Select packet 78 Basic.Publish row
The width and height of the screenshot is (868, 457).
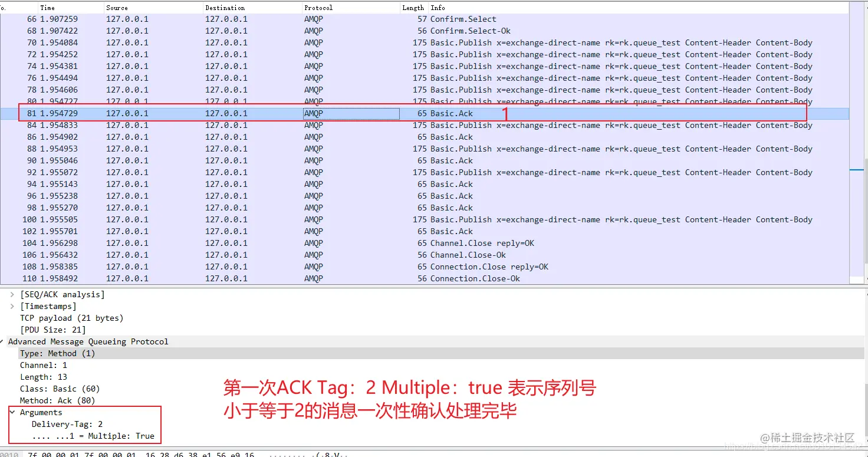click(425, 90)
